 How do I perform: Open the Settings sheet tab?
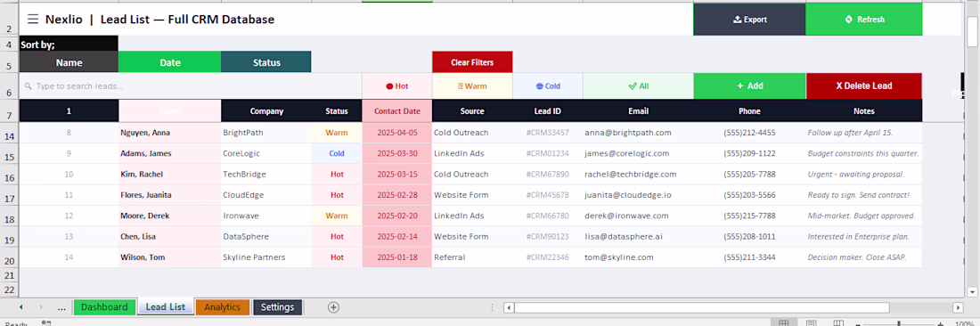tap(277, 306)
